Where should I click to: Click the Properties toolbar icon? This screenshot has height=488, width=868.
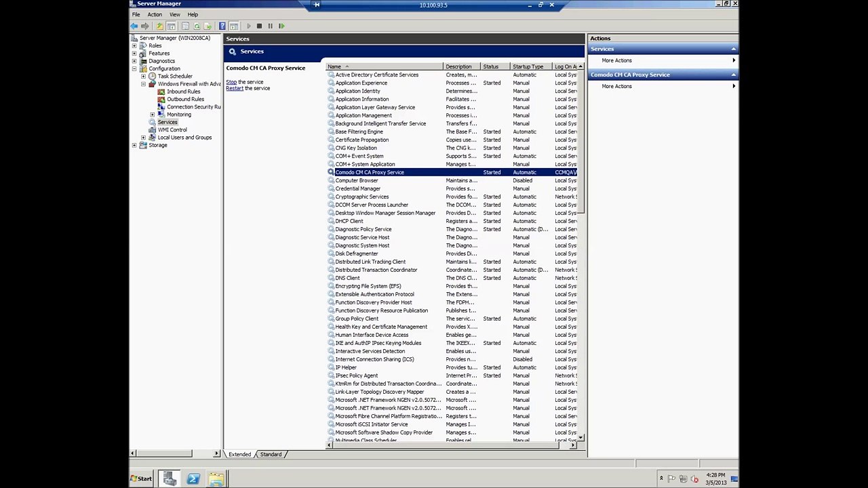(x=185, y=26)
